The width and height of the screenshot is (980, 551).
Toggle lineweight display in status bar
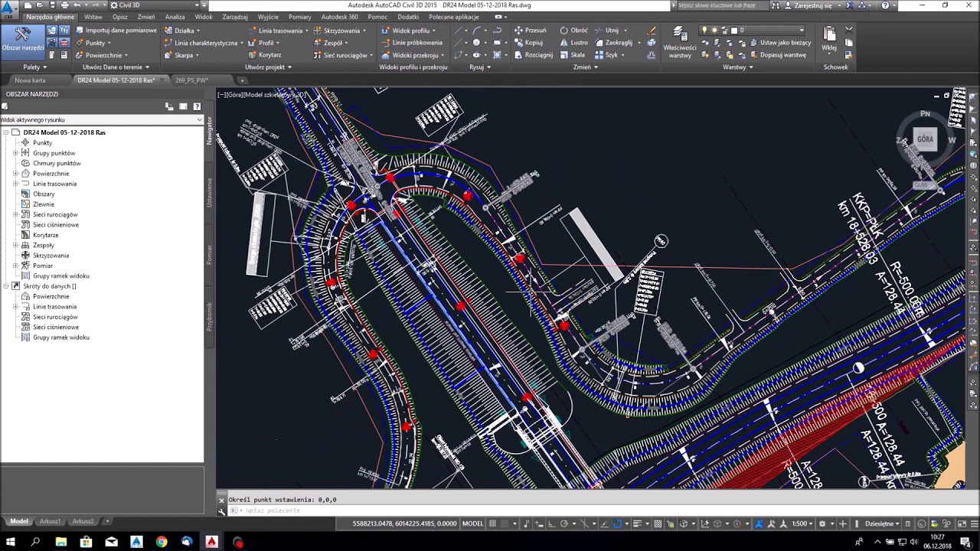[636, 523]
